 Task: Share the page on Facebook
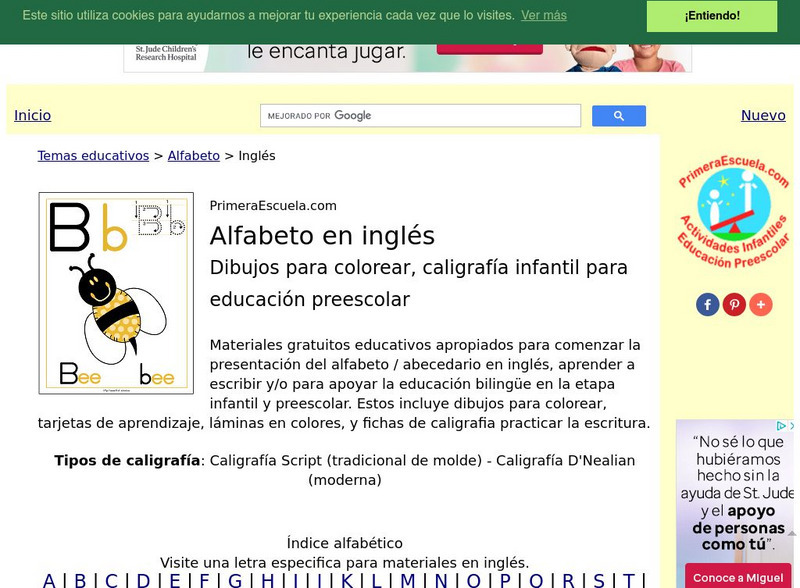(707, 303)
